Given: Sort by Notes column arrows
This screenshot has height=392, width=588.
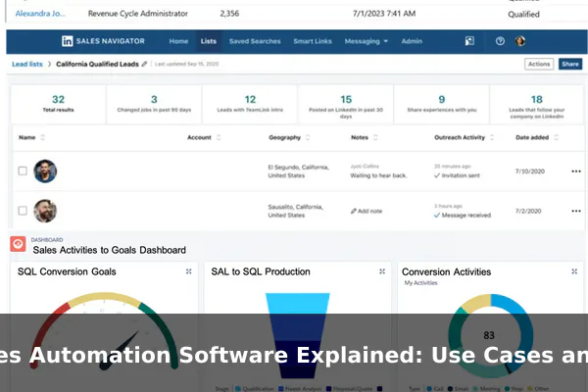Looking at the screenshot, I should click(375, 137).
